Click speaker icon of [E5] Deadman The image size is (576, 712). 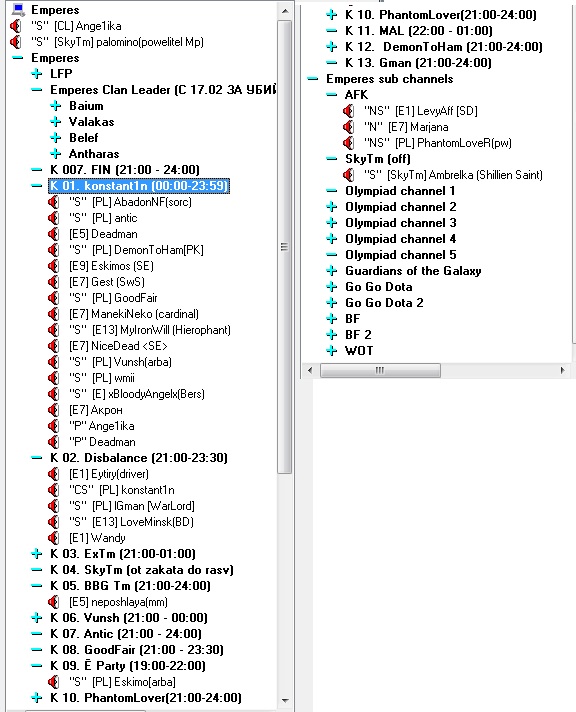click(54, 234)
